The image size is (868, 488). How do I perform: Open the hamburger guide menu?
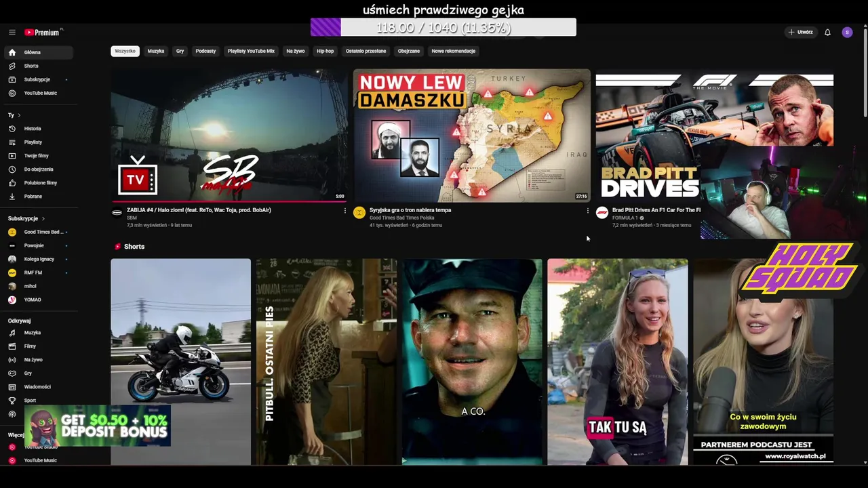[x=12, y=32]
